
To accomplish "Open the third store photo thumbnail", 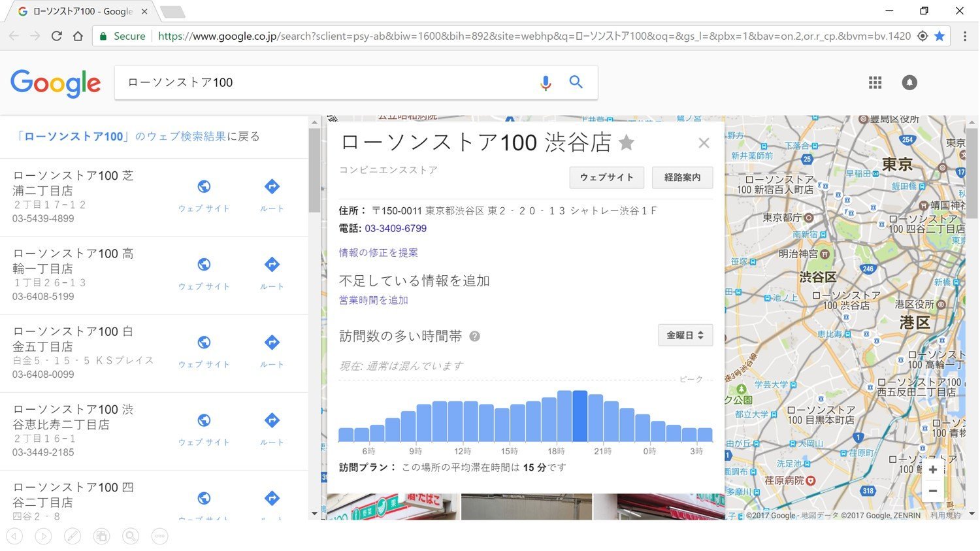I will [x=659, y=507].
